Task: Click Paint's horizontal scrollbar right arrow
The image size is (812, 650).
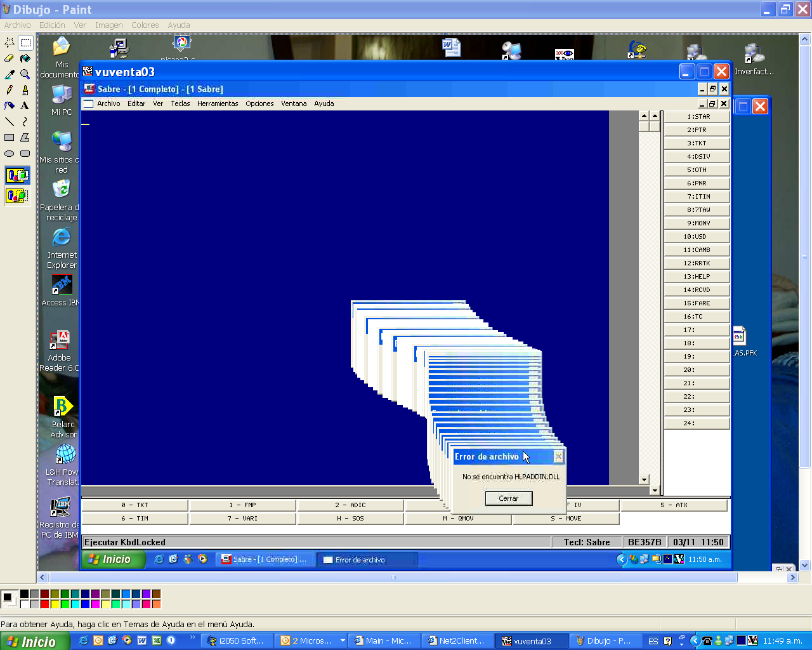Action: [x=792, y=578]
